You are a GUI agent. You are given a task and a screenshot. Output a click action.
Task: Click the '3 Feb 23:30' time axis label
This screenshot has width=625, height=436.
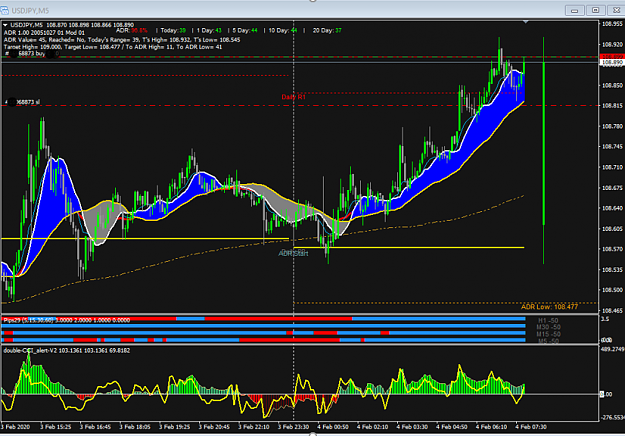[x=293, y=427]
